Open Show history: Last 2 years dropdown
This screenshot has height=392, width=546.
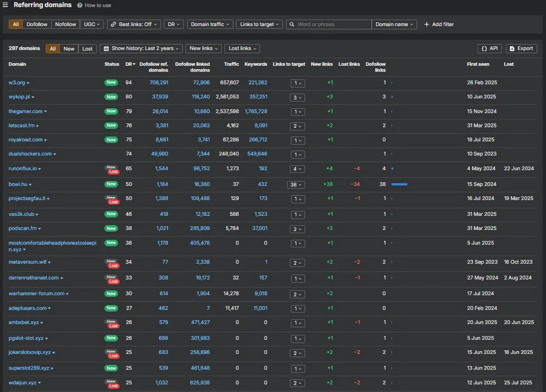click(141, 48)
